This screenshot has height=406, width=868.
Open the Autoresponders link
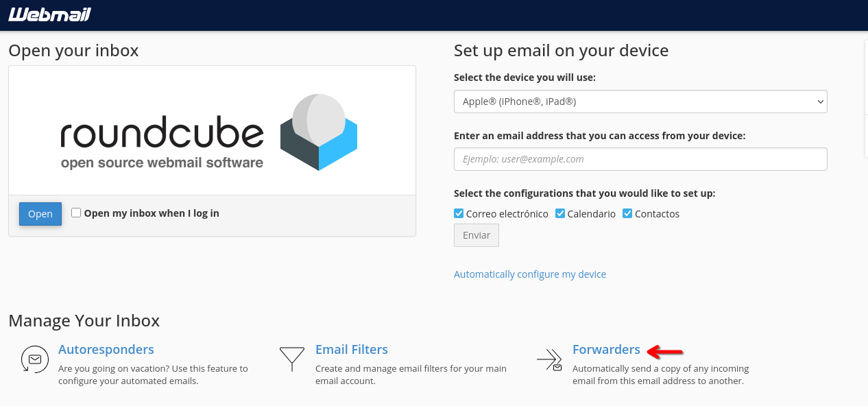coord(106,350)
